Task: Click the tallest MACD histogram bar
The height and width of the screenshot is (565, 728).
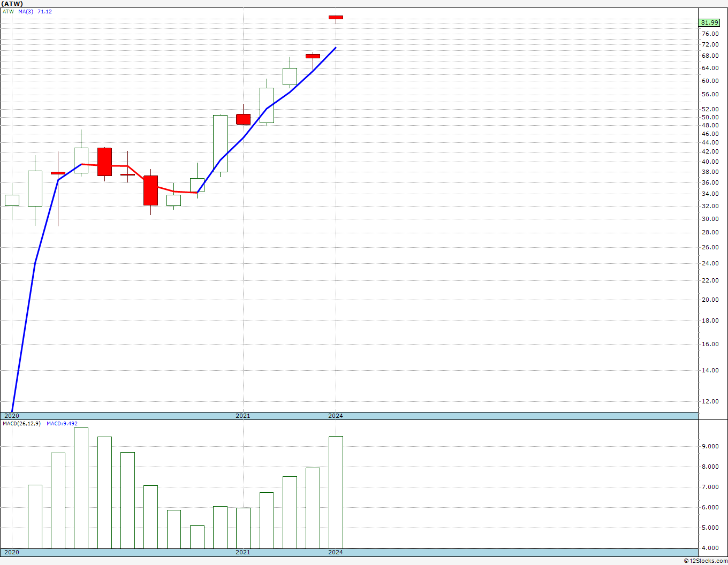Action: pyautogui.click(x=81, y=488)
